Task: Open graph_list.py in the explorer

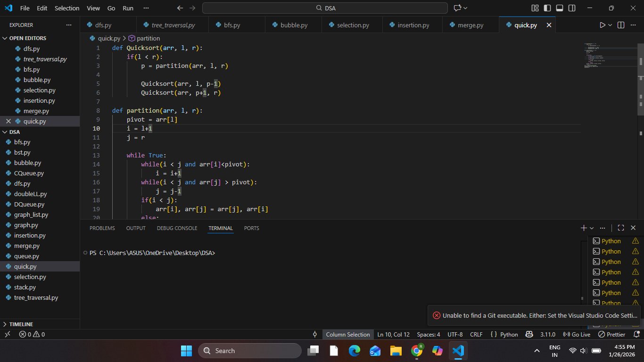Action: (x=31, y=214)
